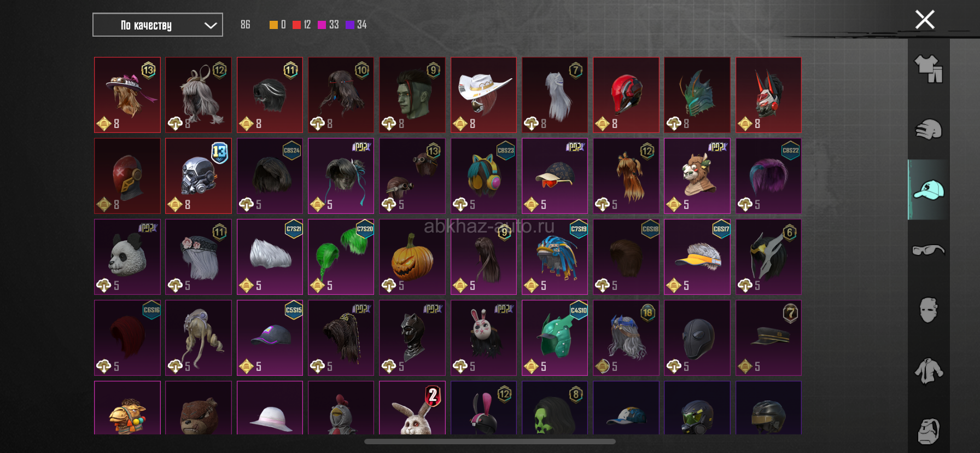Viewport: 980px width, 453px height.
Task: Filter by the purple rarity swatch
Action: click(349, 25)
